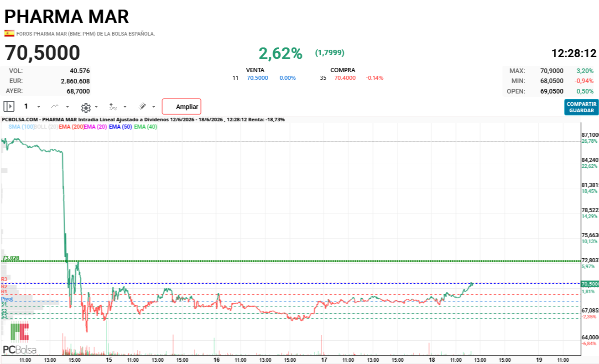Click the AYER value 68,7000
599x364 pixels.
tap(78, 91)
